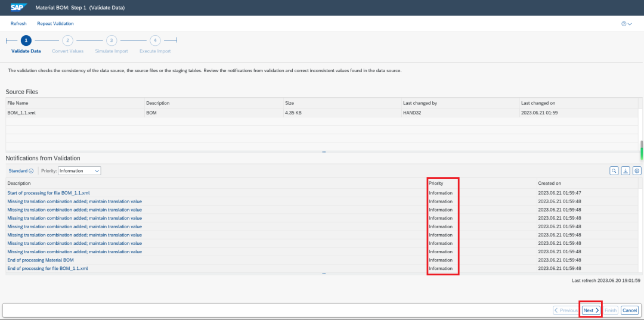The image size is (644, 320).
Task: Click Repeat Validation
Action: coord(55,24)
